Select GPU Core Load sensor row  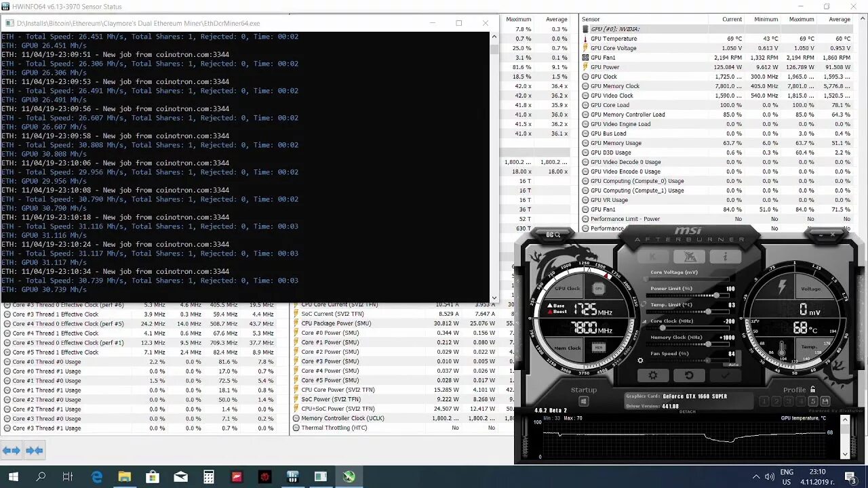pyautogui.click(x=715, y=105)
